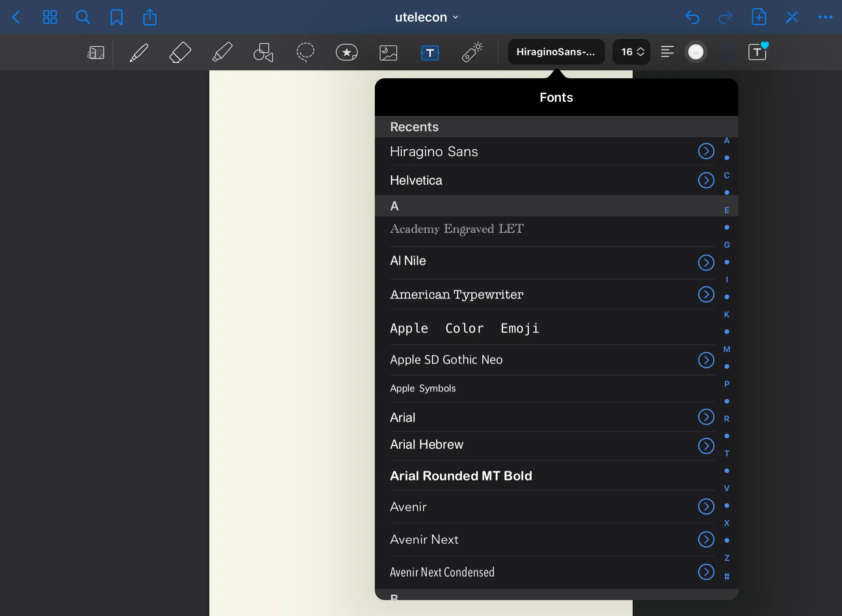Open the HiraginoSans font dropdown
This screenshot has height=616, width=842.
click(x=556, y=52)
